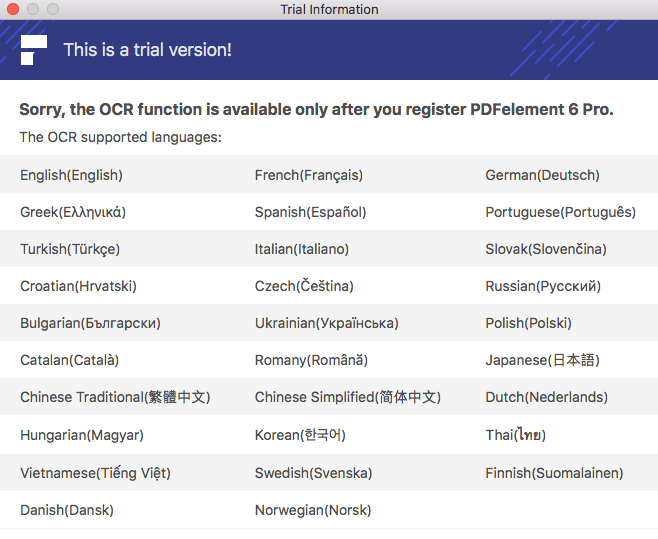Select the Hungarian(Magyar) entry
The height and width of the screenshot is (539, 658).
coord(82,435)
